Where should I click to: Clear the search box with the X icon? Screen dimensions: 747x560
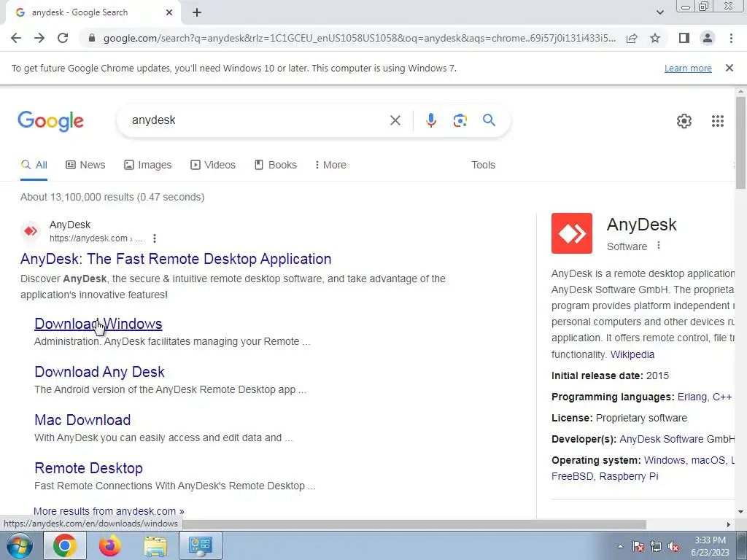395,120
